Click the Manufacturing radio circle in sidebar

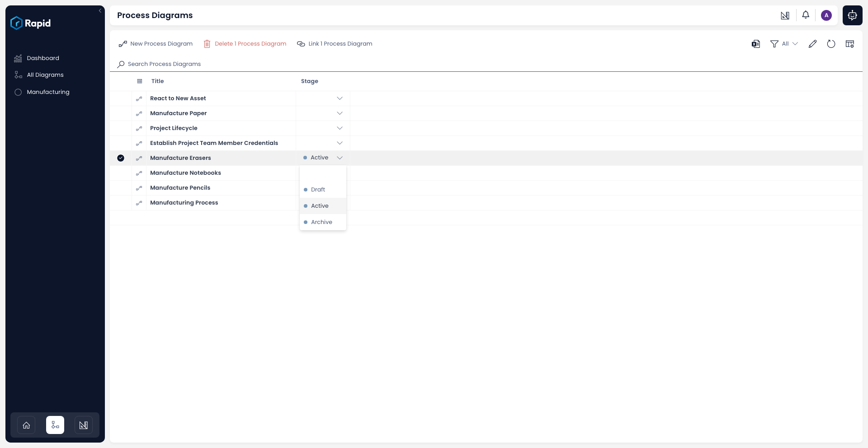pos(18,92)
